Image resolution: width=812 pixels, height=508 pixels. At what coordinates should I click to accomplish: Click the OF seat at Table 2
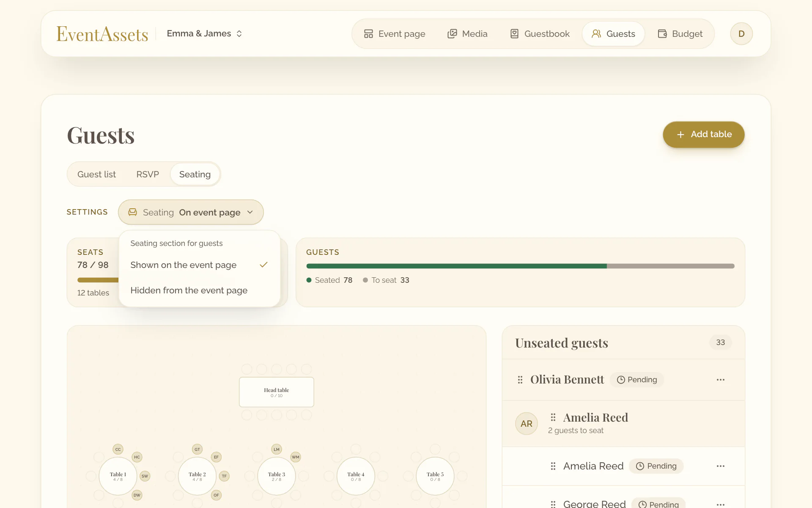pos(216,495)
